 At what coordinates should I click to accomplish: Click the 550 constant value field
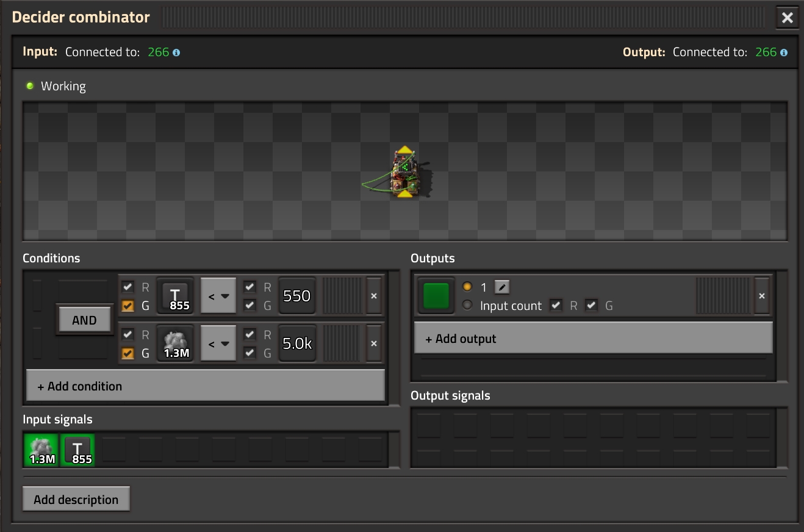(x=297, y=296)
